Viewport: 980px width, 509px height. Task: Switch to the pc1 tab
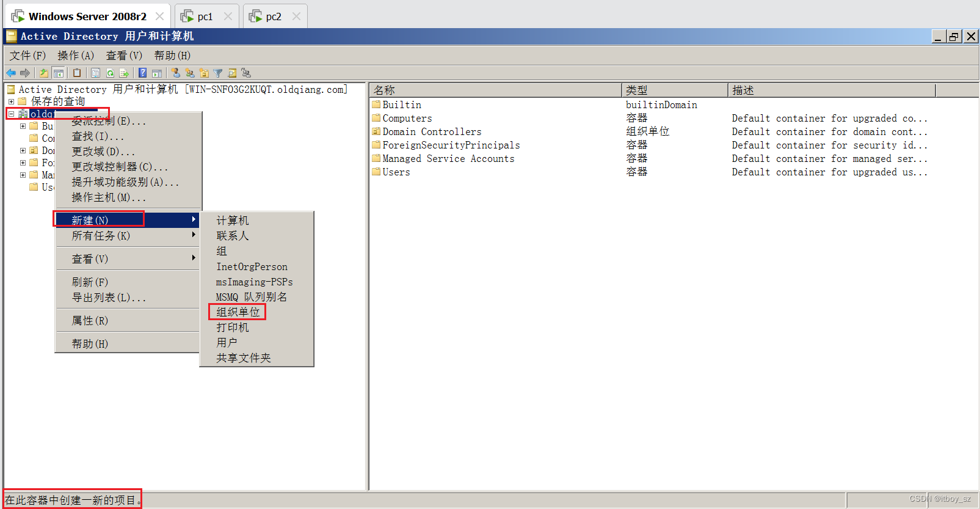pyautogui.click(x=205, y=16)
